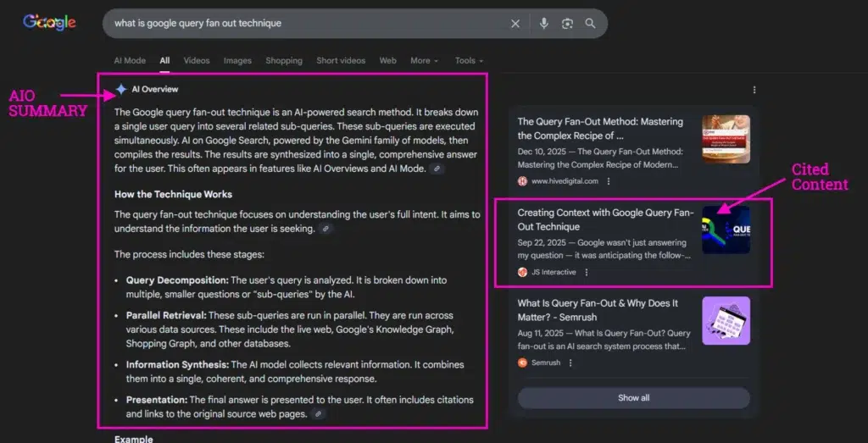The width and height of the screenshot is (868, 443).
Task: Click into the search query input field
Action: (x=305, y=24)
